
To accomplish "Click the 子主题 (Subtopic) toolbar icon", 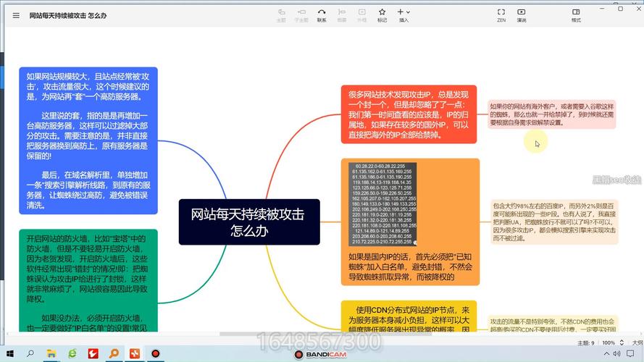I will 301,15.
